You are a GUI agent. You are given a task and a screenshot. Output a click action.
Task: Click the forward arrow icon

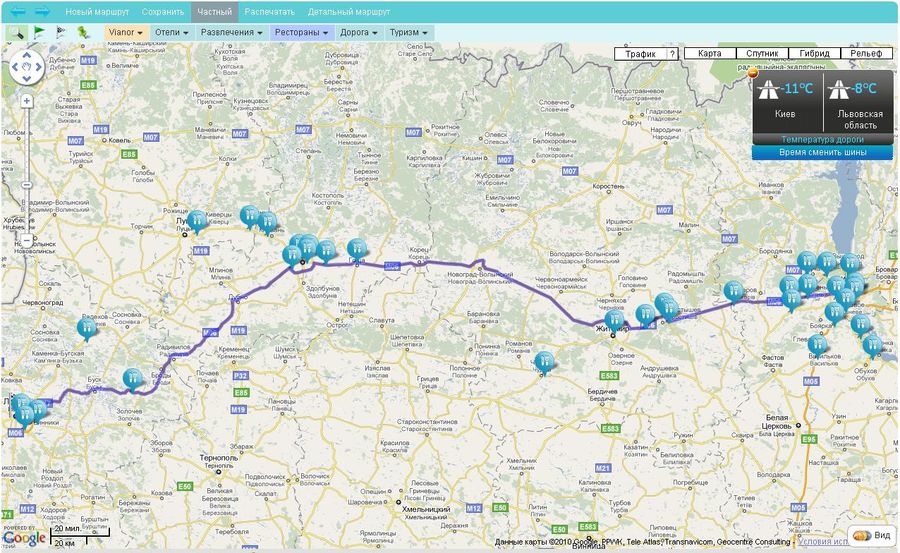(x=42, y=12)
